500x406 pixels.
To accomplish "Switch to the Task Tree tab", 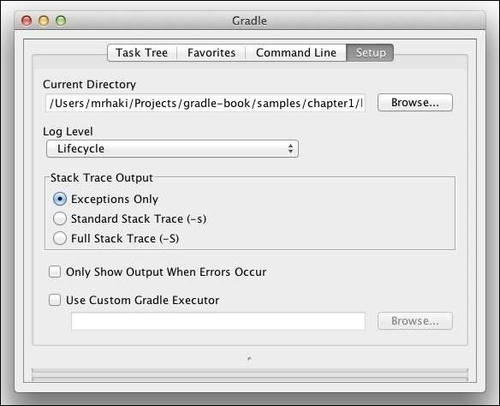I will (x=142, y=53).
